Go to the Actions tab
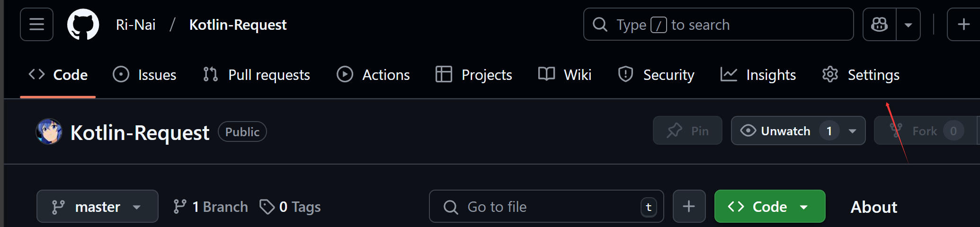The width and height of the screenshot is (980, 227). (374, 75)
